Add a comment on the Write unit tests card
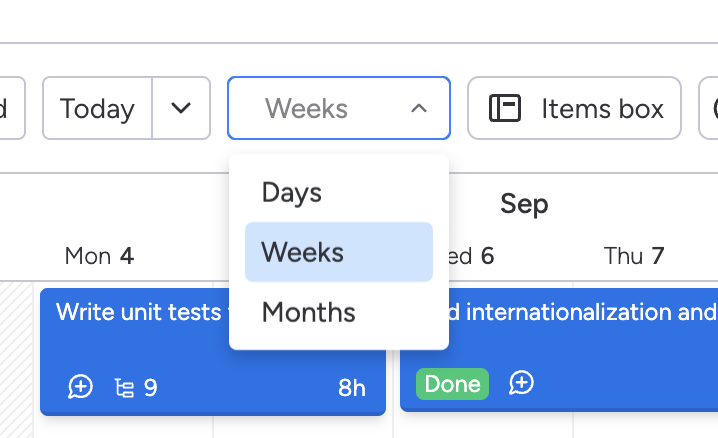Viewport: 718px width, 438px height. pyautogui.click(x=80, y=387)
